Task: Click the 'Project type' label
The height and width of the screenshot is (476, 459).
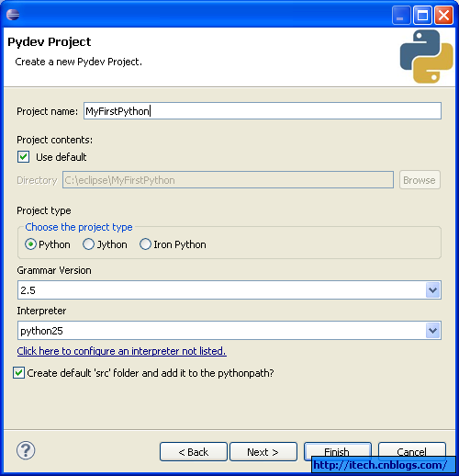Action: pyautogui.click(x=44, y=210)
